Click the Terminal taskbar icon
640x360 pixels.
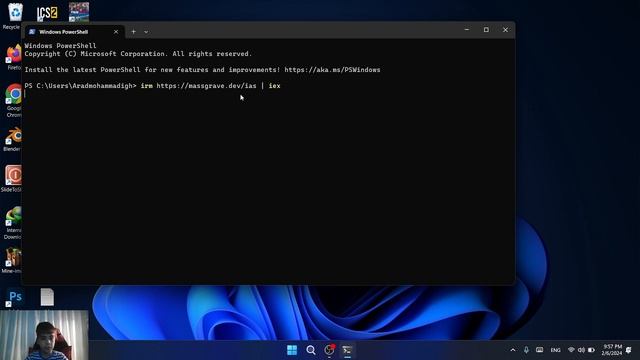point(347,350)
